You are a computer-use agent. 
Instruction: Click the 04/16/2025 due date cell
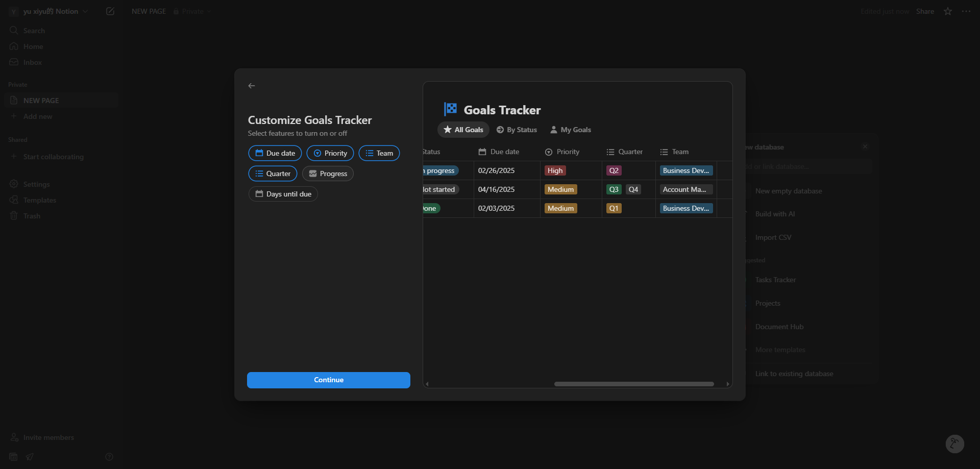(x=507, y=189)
